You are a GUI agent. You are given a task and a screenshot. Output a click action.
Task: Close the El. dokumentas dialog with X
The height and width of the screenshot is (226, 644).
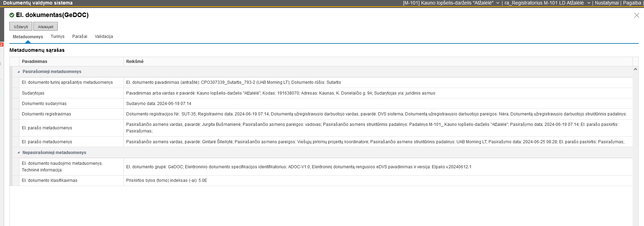tap(636, 15)
